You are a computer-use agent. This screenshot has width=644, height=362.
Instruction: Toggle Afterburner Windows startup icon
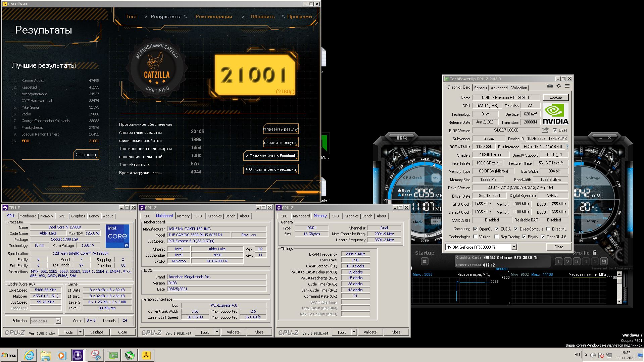(425, 261)
